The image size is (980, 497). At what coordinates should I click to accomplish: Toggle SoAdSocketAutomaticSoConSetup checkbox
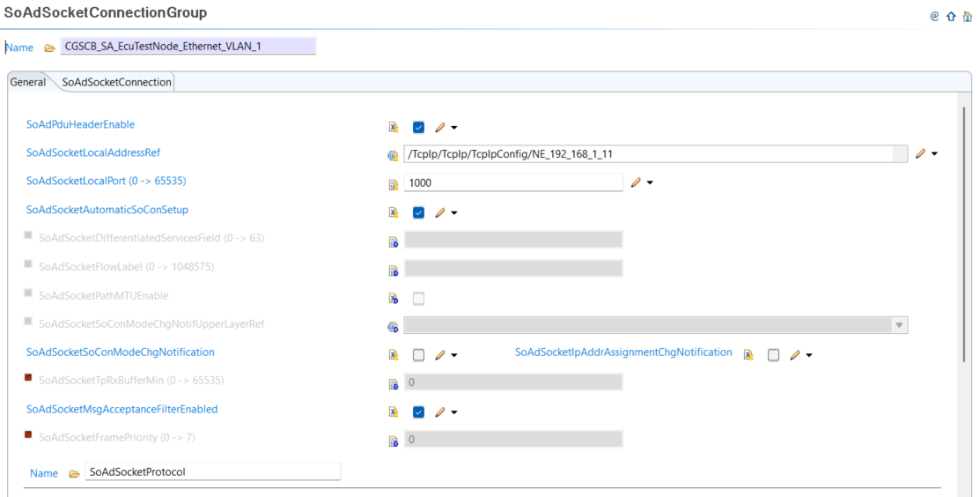tap(418, 212)
